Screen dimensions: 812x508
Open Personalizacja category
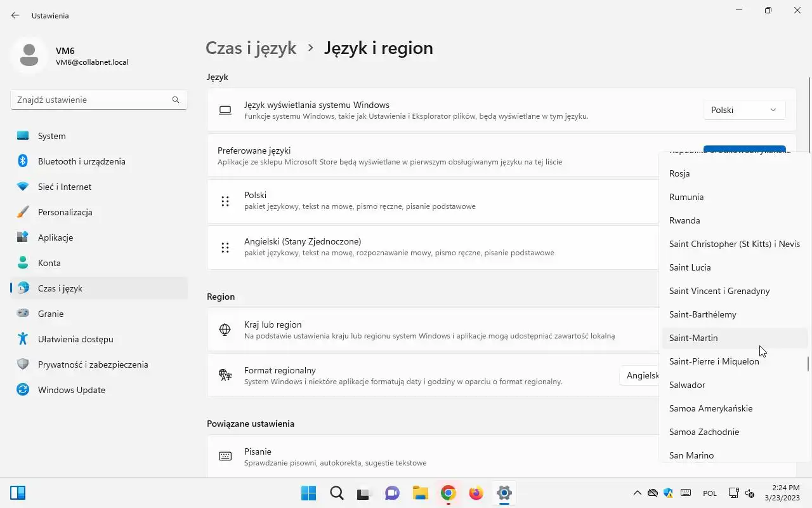(99, 212)
